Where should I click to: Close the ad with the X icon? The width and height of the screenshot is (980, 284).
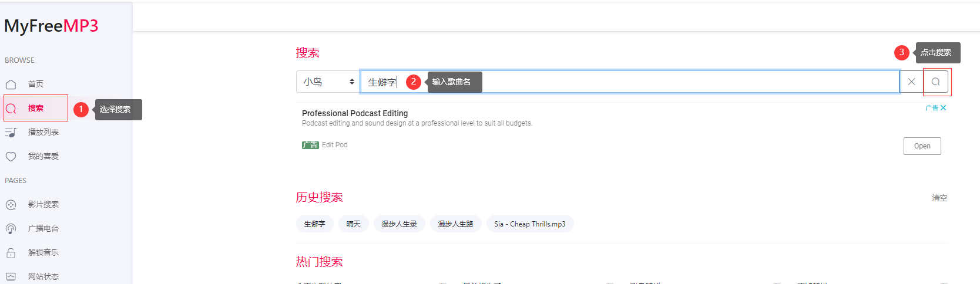coord(943,108)
